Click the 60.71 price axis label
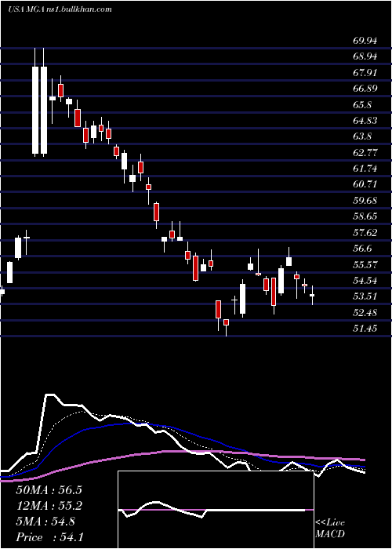Screen dimensions: 392x549 pyautogui.click(x=365, y=185)
